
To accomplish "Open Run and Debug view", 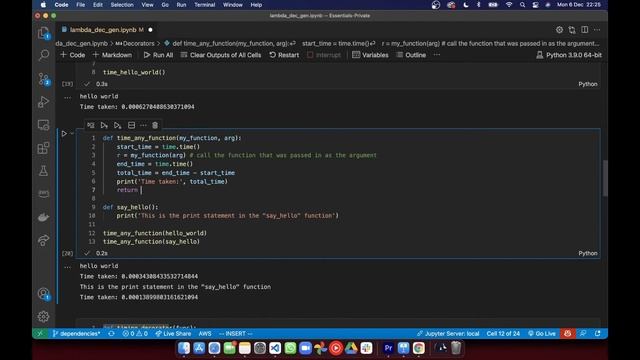I will pos(43,102).
